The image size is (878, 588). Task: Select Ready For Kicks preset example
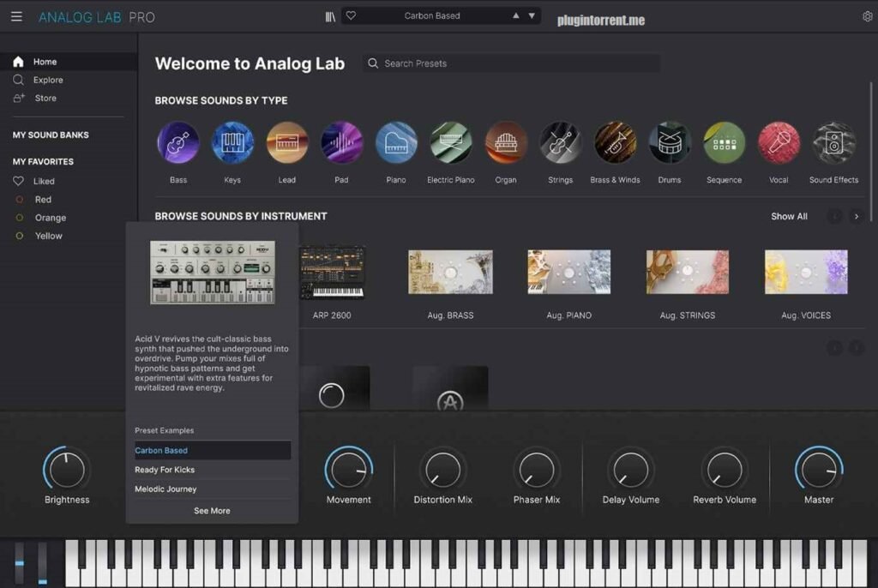click(213, 470)
